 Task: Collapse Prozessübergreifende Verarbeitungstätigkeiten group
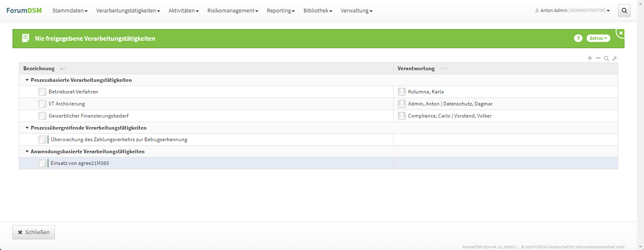coord(27,128)
